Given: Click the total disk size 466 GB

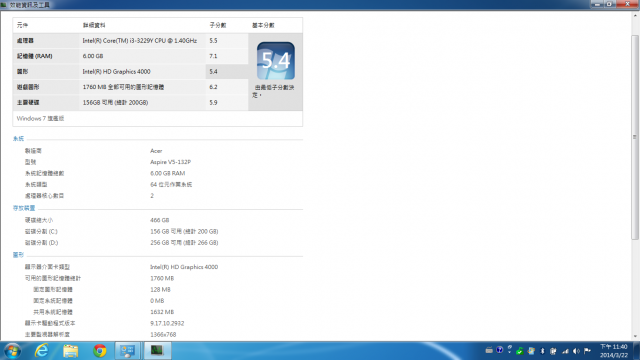Looking at the screenshot, I should coord(160,220).
